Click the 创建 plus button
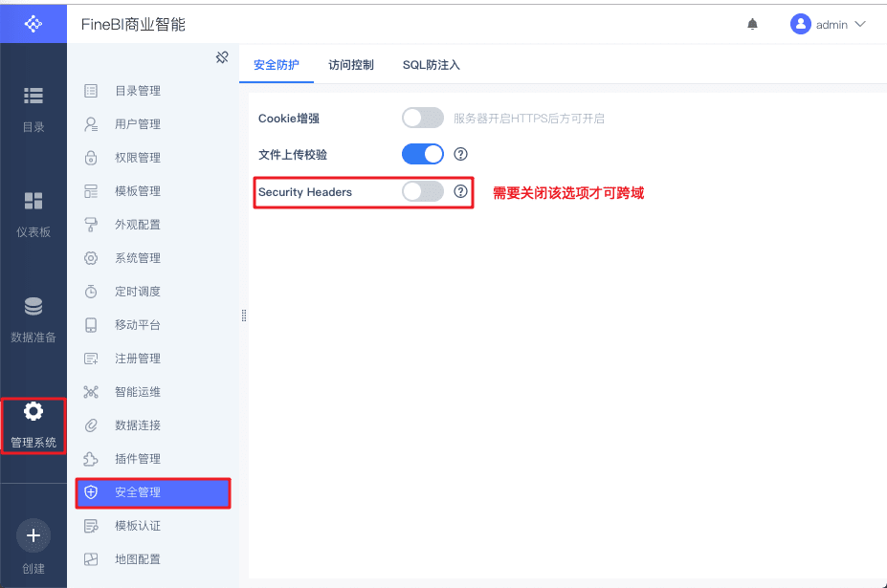 tap(33, 535)
